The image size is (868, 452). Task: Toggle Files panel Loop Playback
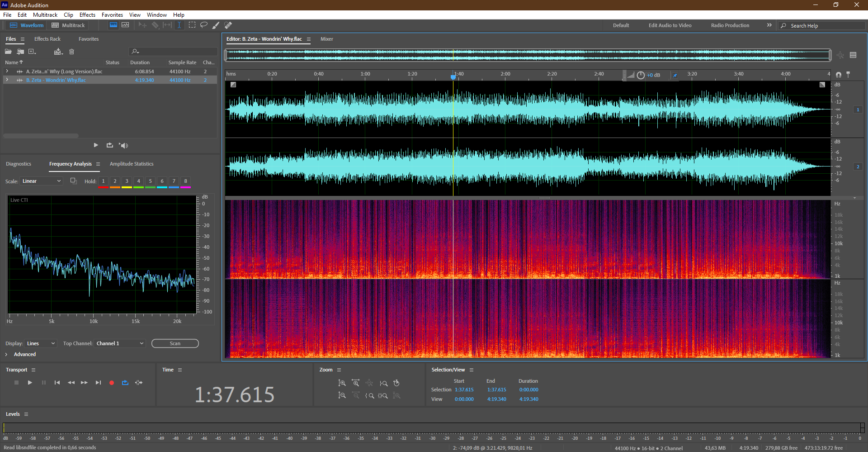point(109,145)
